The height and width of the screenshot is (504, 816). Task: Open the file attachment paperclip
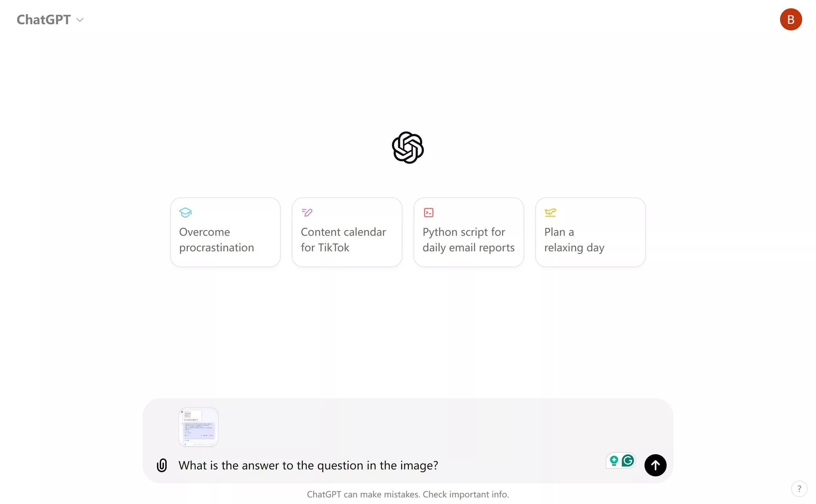click(x=162, y=465)
